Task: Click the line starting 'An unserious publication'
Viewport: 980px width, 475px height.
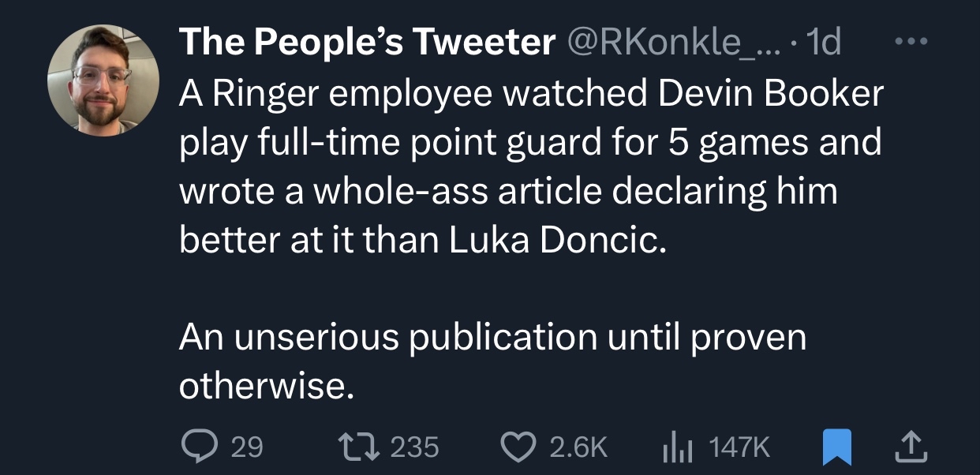Action: pyautogui.click(x=492, y=337)
